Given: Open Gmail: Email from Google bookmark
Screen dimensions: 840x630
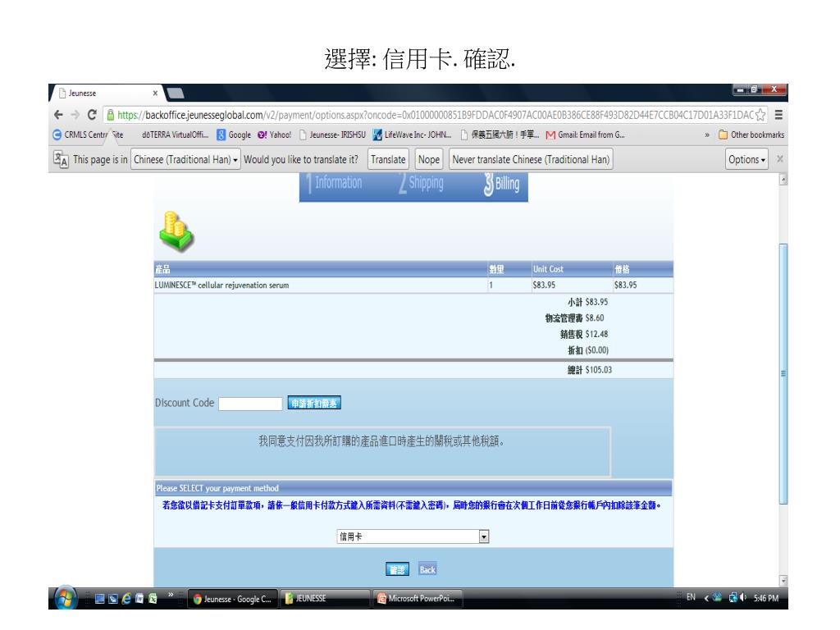Looking at the screenshot, I should point(586,135).
